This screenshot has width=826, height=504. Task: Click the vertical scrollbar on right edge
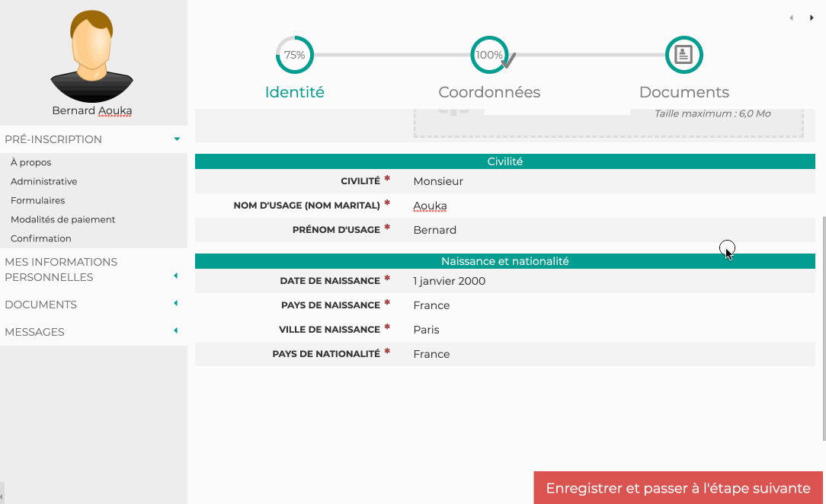point(824,328)
